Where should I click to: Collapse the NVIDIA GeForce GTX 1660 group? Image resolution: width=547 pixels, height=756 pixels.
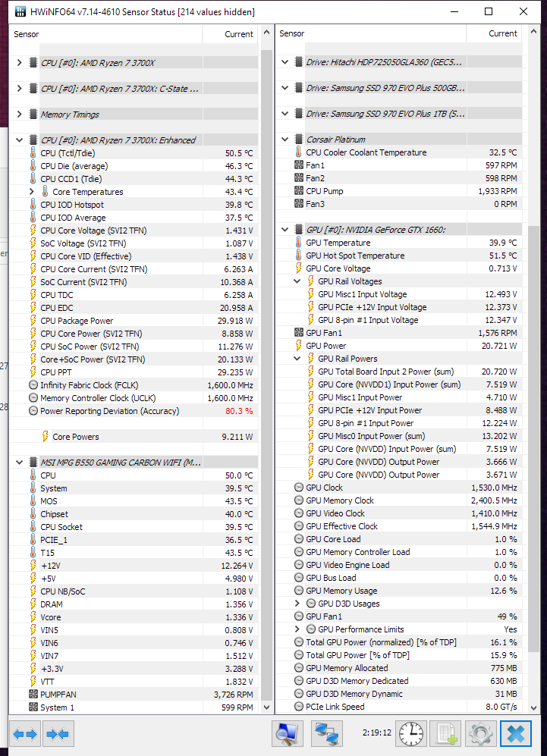pyautogui.click(x=285, y=230)
